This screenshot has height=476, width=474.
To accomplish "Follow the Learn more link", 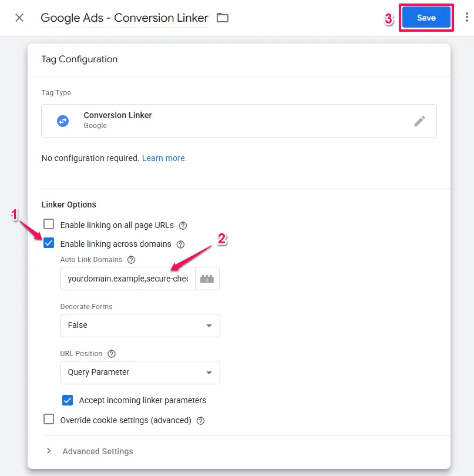I will [x=164, y=158].
